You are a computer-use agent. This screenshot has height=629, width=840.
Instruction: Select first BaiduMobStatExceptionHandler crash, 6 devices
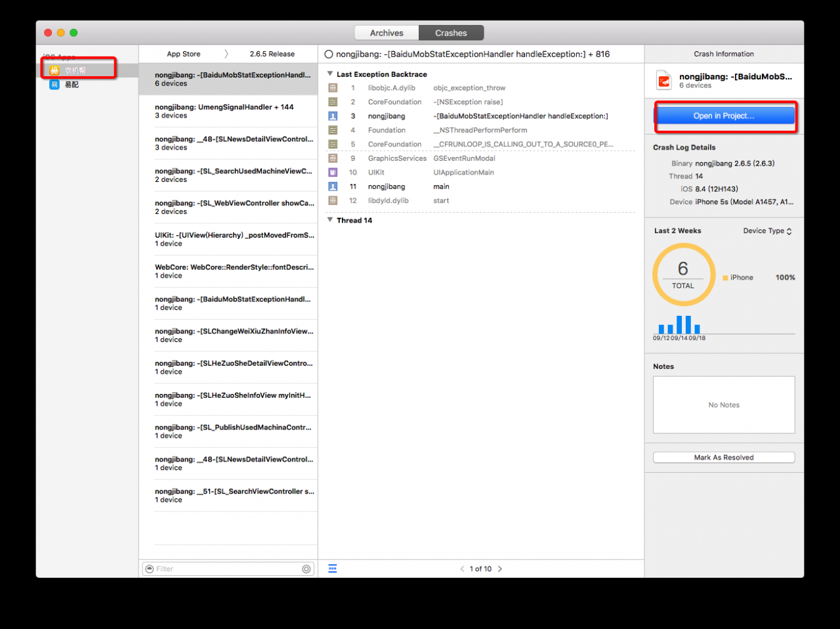tap(228, 79)
